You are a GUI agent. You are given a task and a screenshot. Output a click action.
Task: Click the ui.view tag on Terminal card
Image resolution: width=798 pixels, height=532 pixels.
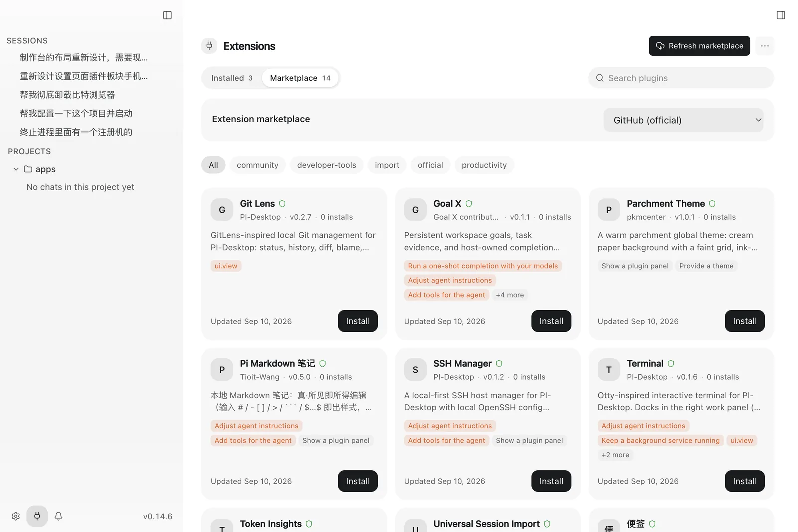[742, 441]
